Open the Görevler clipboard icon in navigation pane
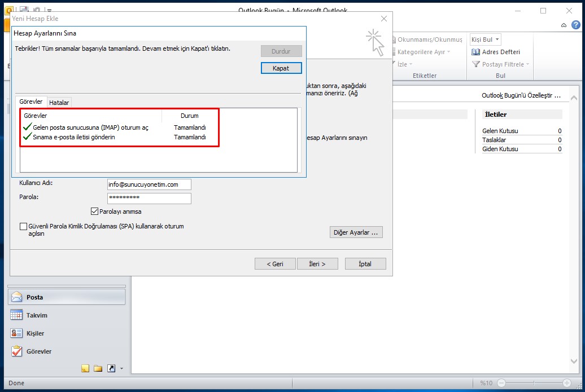 pos(16,351)
